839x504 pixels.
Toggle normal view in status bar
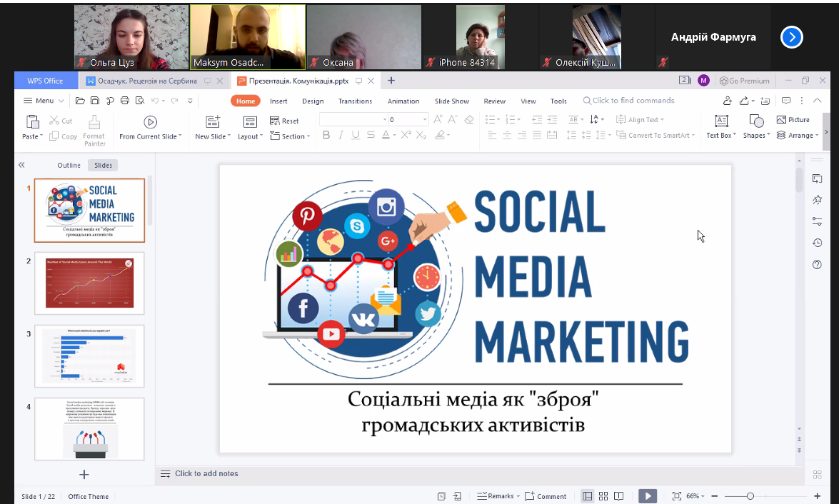(x=588, y=496)
